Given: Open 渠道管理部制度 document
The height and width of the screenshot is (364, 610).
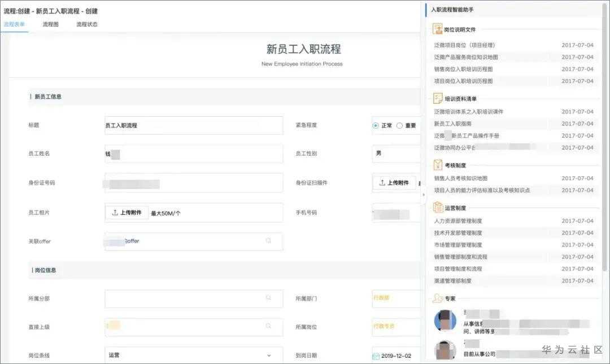Looking at the screenshot, I should pyautogui.click(x=452, y=281).
